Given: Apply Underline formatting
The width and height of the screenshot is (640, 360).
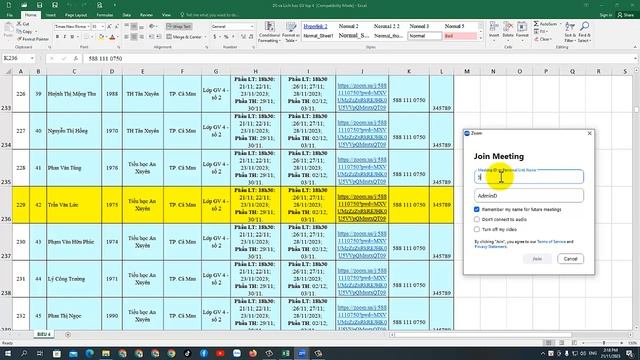Looking at the screenshot, I should click(x=72, y=37).
